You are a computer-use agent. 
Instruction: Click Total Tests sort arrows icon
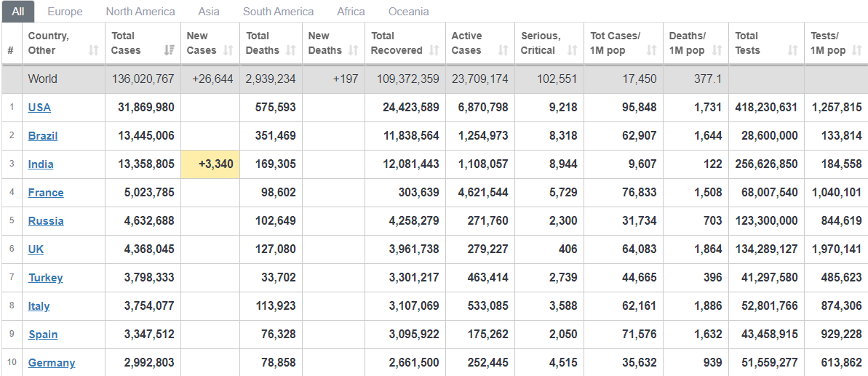point(793,50)
